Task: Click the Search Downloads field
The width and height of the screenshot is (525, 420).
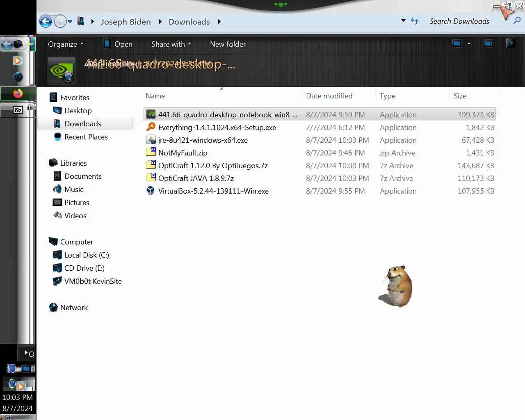Action: click(x=459, y=21)
